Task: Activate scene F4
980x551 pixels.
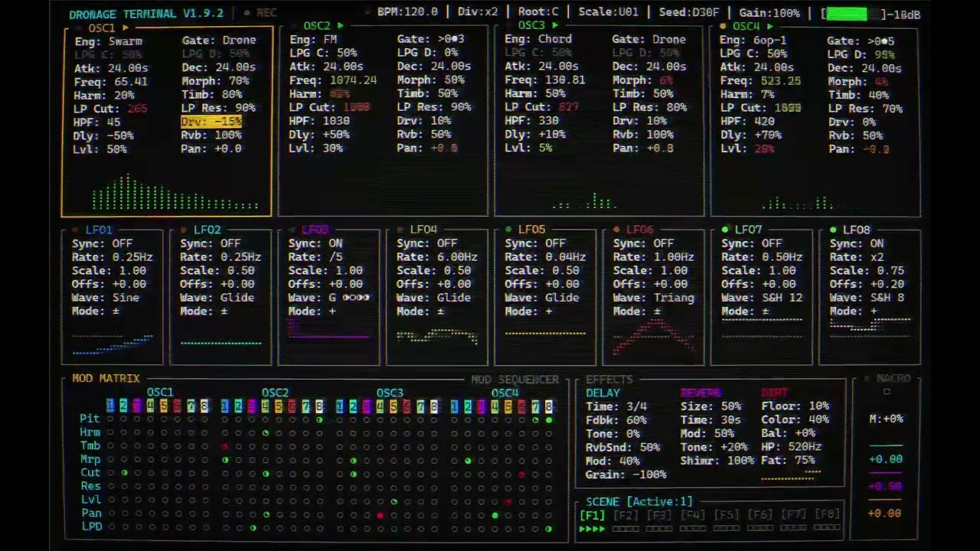Action: [692, 515]
